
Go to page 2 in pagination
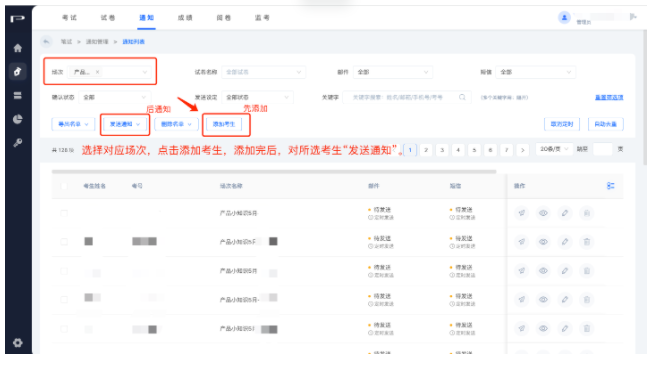coord(426,150)
